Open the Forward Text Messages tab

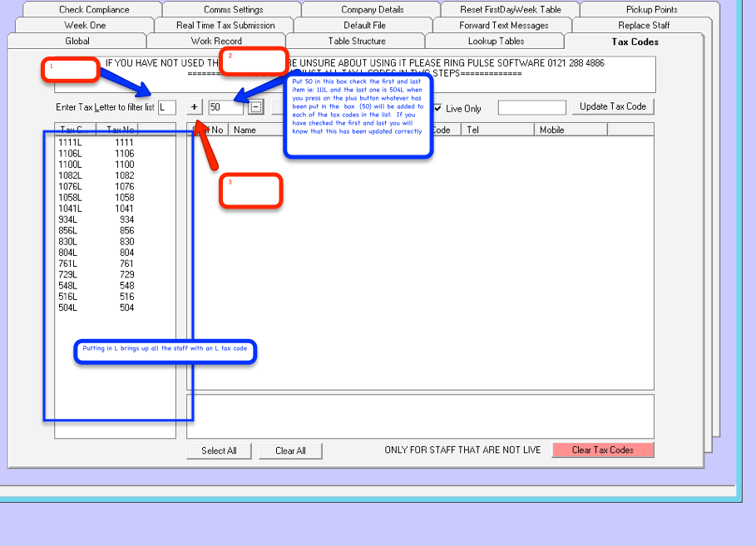click(503, 26)
